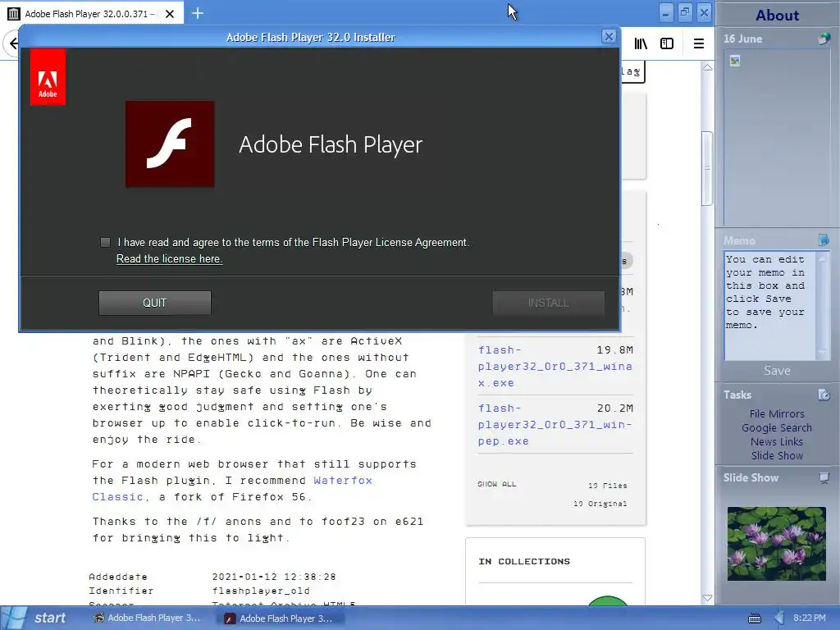840x630 pixels.
Task: Click the 20.2M file size
Action: click(614, 409)
